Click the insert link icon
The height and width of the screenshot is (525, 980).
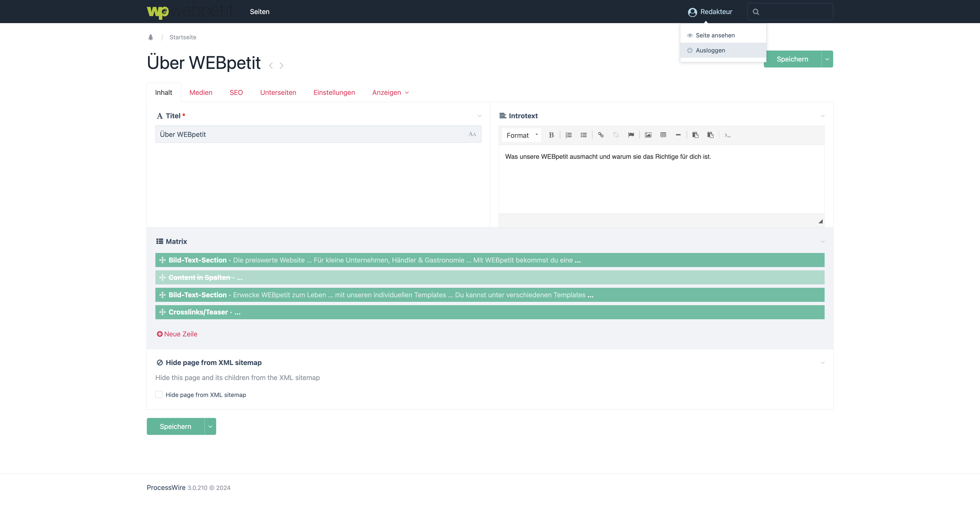click(x=601, y=135)
